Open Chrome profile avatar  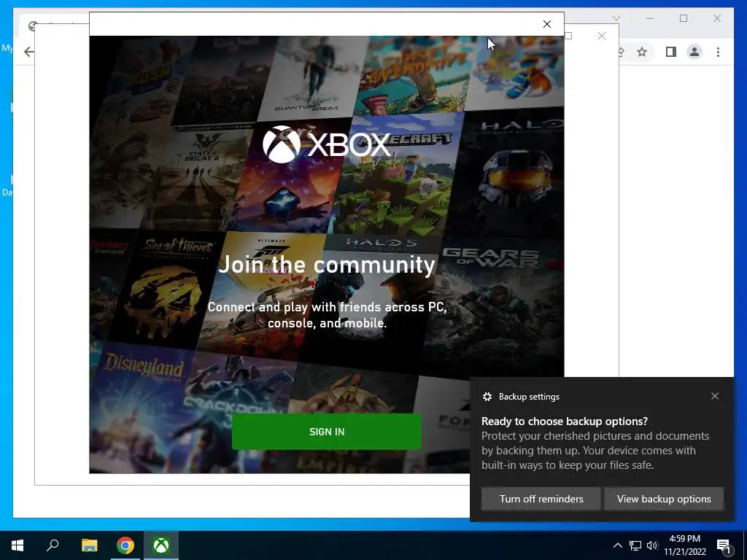pyautogui.click(x=694, y=52)
